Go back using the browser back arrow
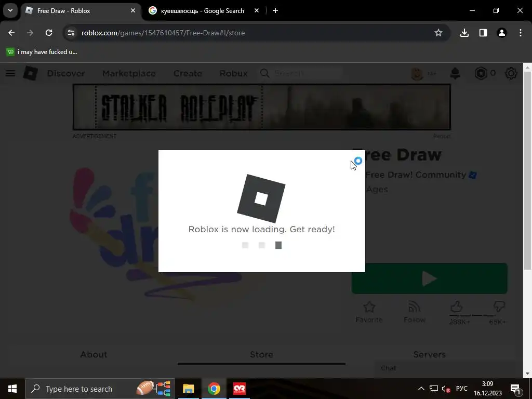 [x=11, y=33]
